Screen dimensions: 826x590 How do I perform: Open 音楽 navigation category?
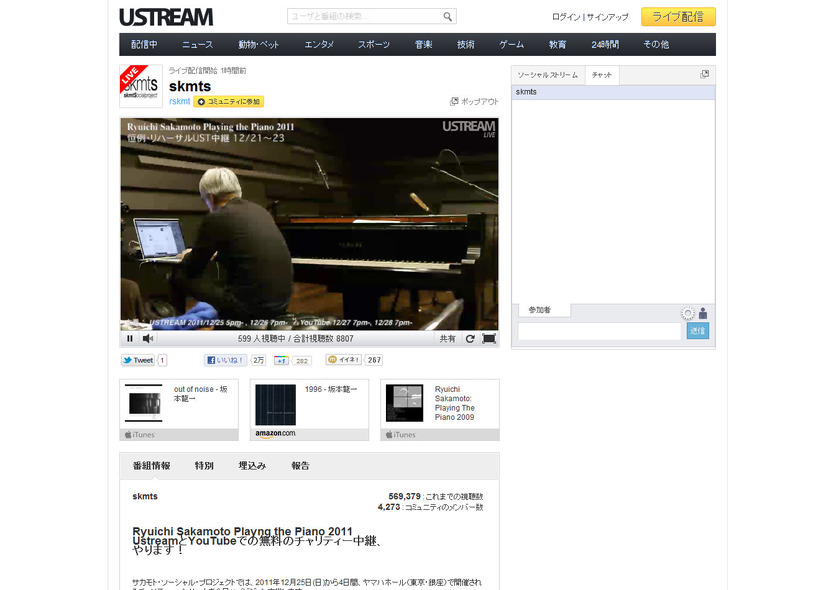point(424,45)
